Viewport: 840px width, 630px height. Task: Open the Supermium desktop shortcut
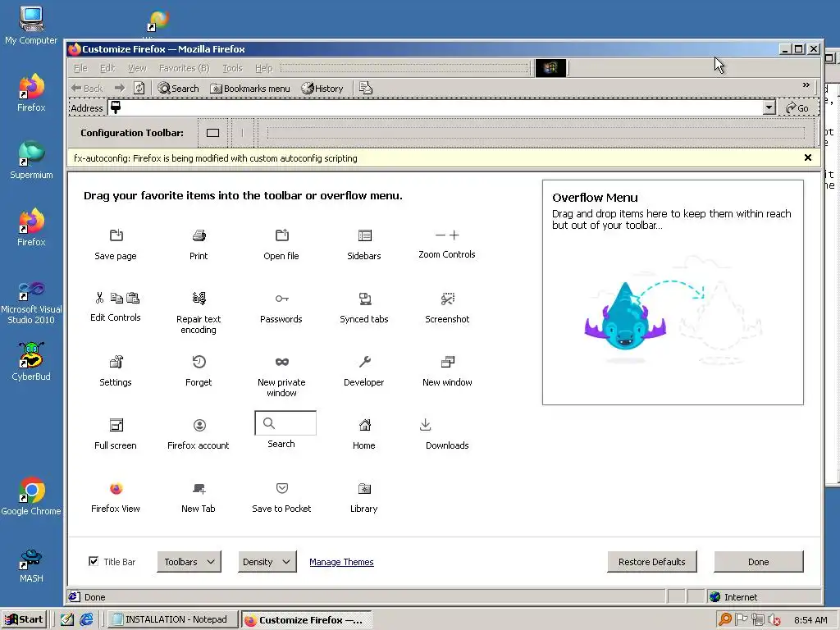click(31, 160)
